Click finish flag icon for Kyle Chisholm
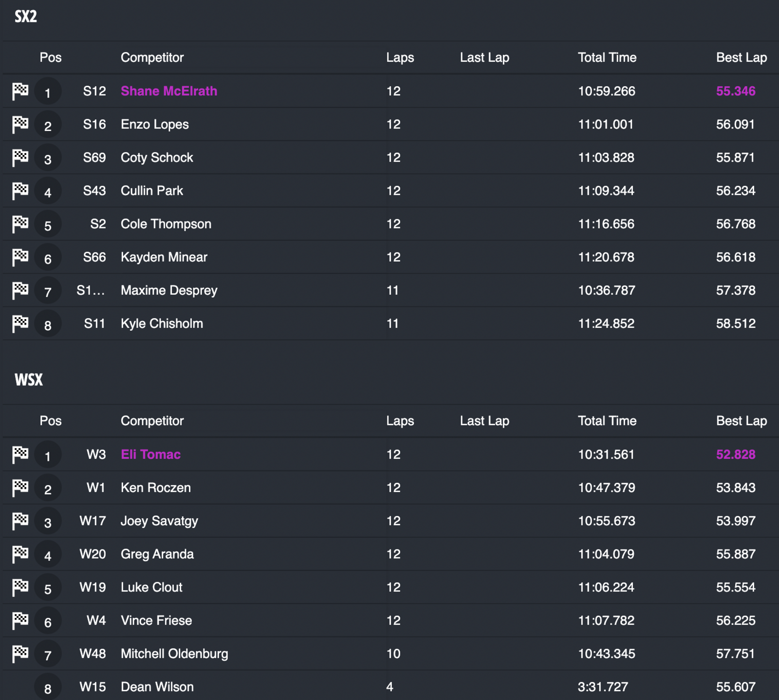Viewport: 779px width, 700px height. point(20,323)
